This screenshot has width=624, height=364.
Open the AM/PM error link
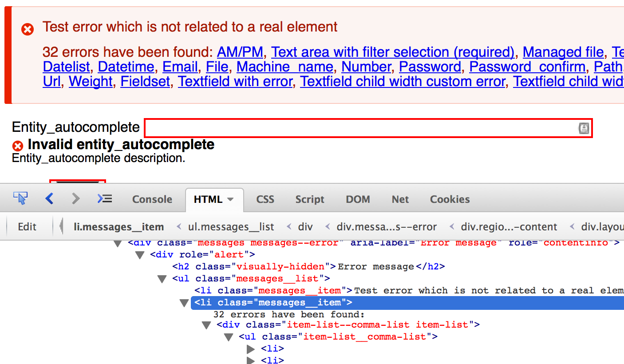pyautogui.click(x=240, y=52)
